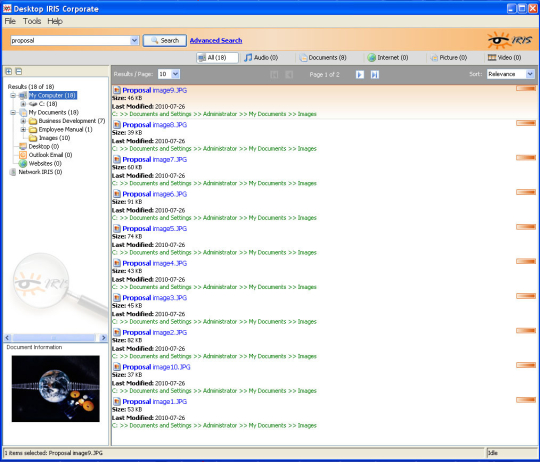Screen dimensions: 540x462
Task: Click the expand all tree icon
Action: tap(9, 72)
